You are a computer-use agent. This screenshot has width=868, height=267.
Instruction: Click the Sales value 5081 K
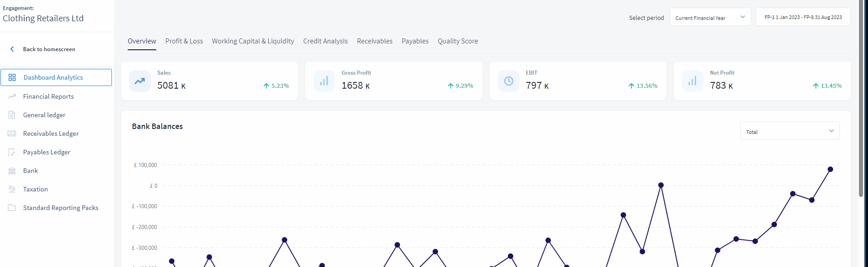pyautogui.click(x=171, y=86)
